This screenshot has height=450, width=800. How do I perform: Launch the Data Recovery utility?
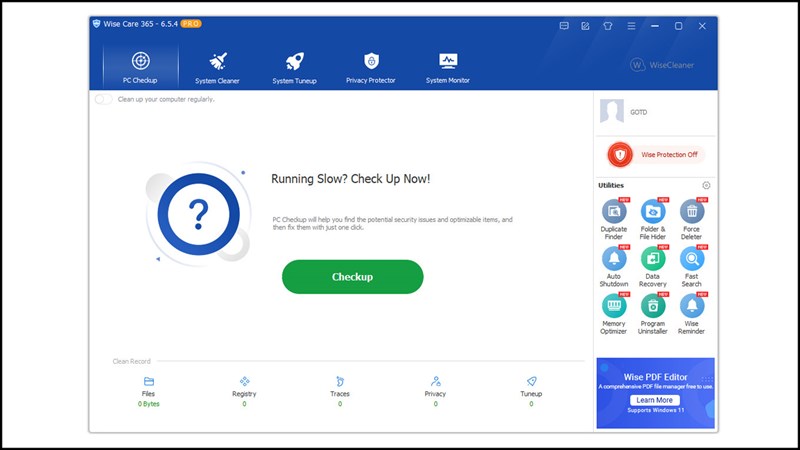(x=653, y=266)
